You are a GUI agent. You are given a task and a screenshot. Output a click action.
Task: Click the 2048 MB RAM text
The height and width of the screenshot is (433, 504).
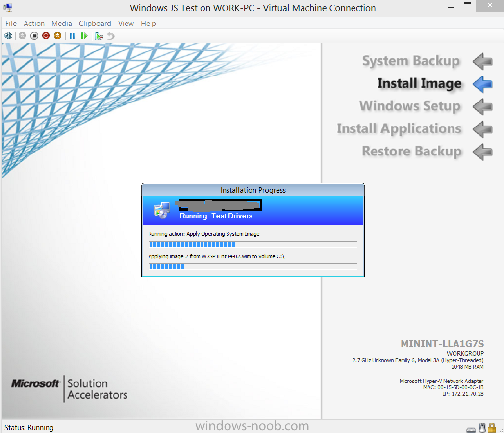(x=467, y=367)
